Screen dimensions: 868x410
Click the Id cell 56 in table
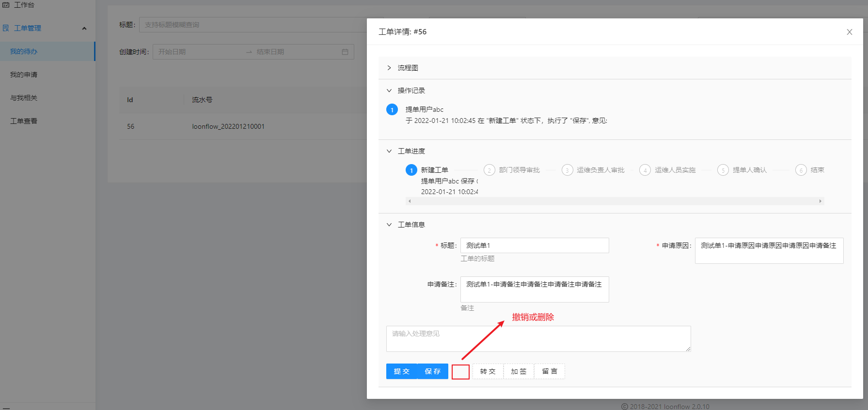click(131, 126)
